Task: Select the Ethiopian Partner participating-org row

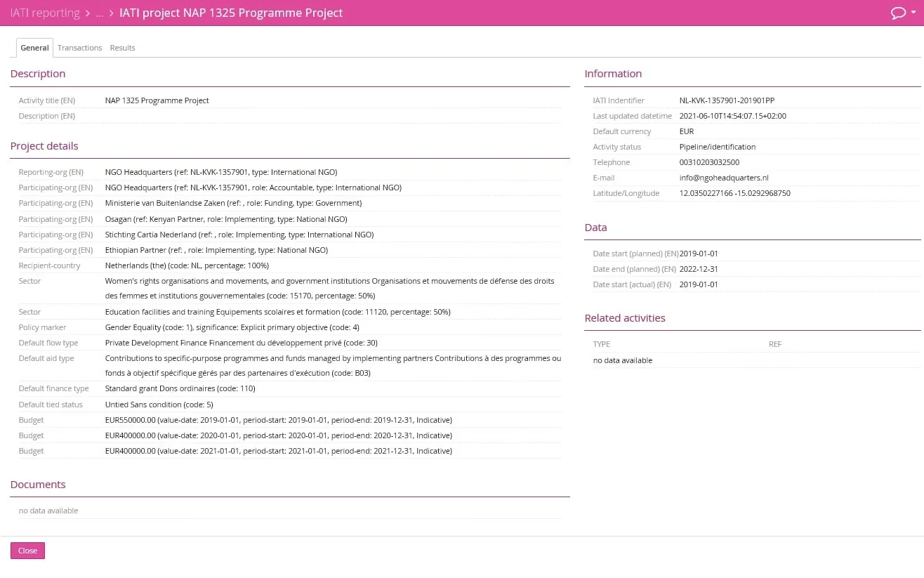Action: coord(290,250)
